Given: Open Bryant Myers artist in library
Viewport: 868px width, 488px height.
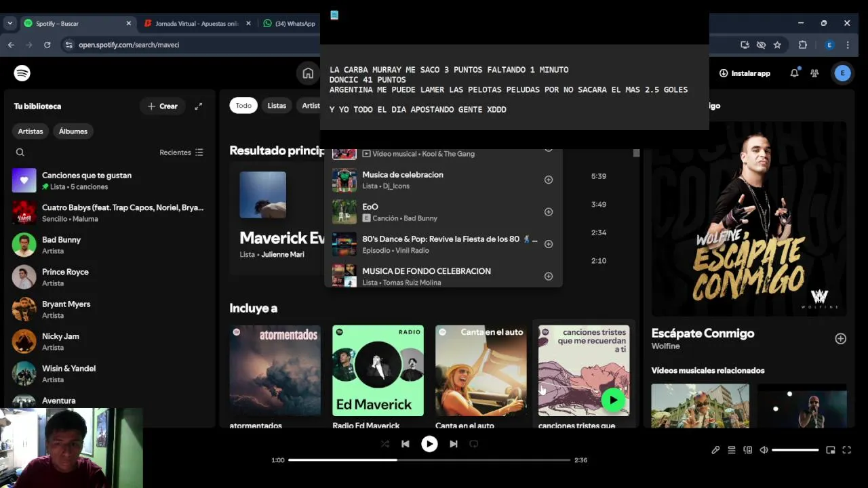Looking at the screenshot, I should point(109,309).
